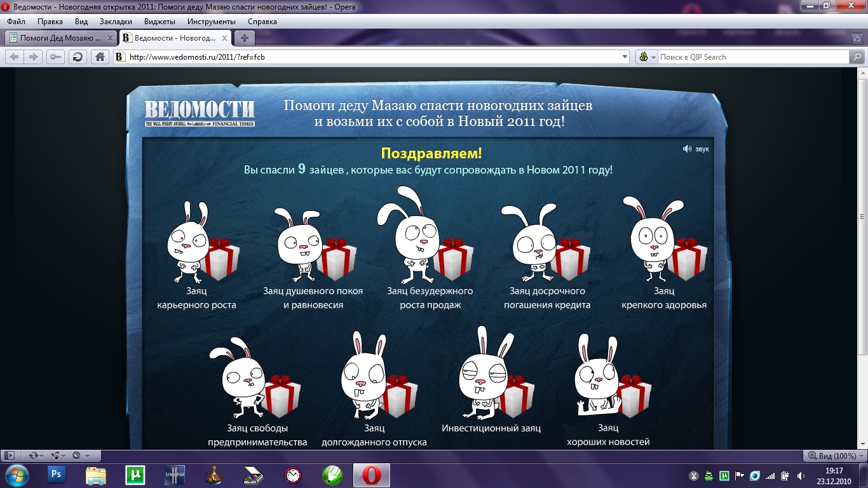Image resolution: width=868 pixels, height=488 pixels.
Task: Click the QIP tray icon
Action: (x=709, y=476)
